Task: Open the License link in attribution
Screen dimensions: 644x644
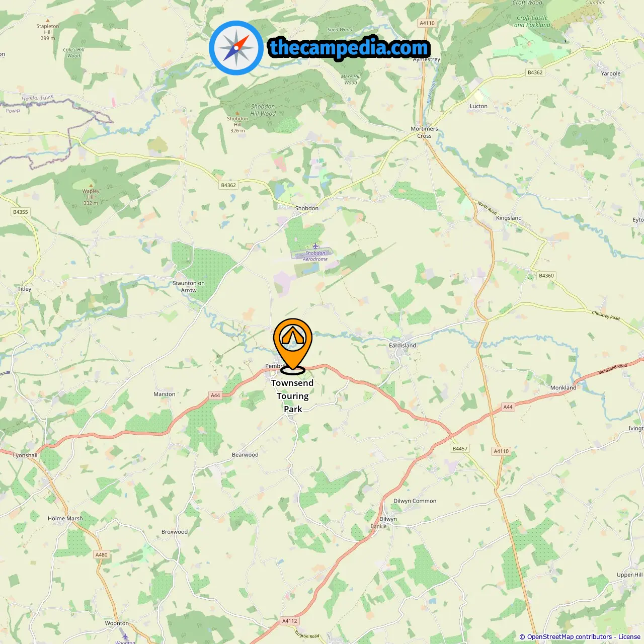Action: pos(629,637)
